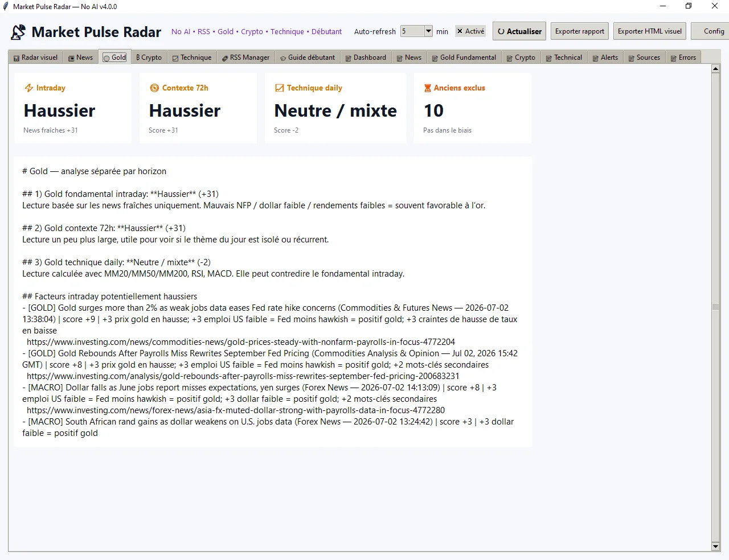This screenshot has height=560, width=729.
Task: Click the gold-rebounds-after-payrolls-miss URL
Action: pos(243,376)
